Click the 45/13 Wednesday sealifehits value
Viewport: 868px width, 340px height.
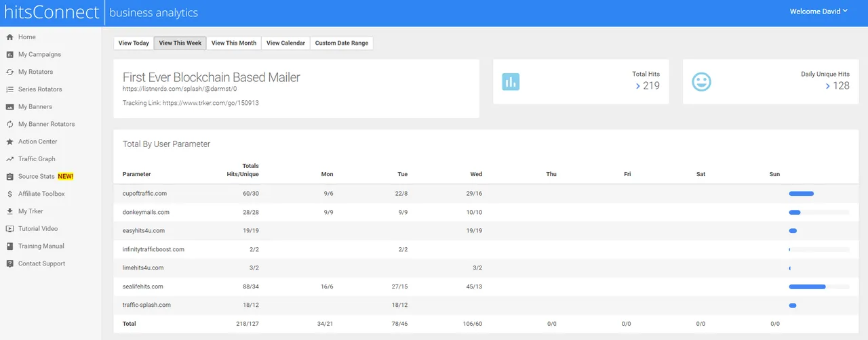click(475, 286)
